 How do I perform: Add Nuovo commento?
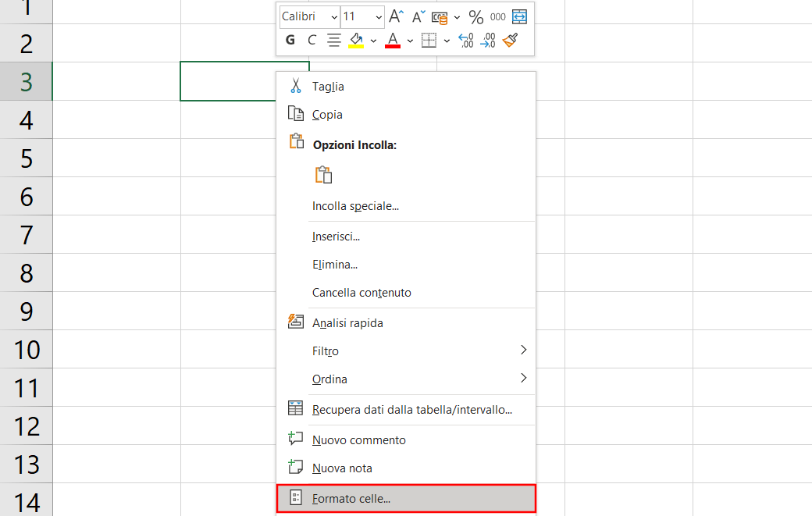click(x=406, y=440)
